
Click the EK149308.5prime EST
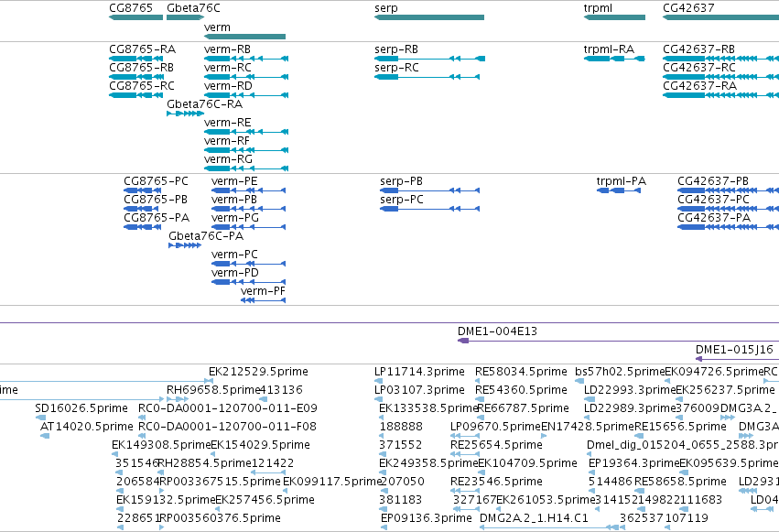click(115, 454)
